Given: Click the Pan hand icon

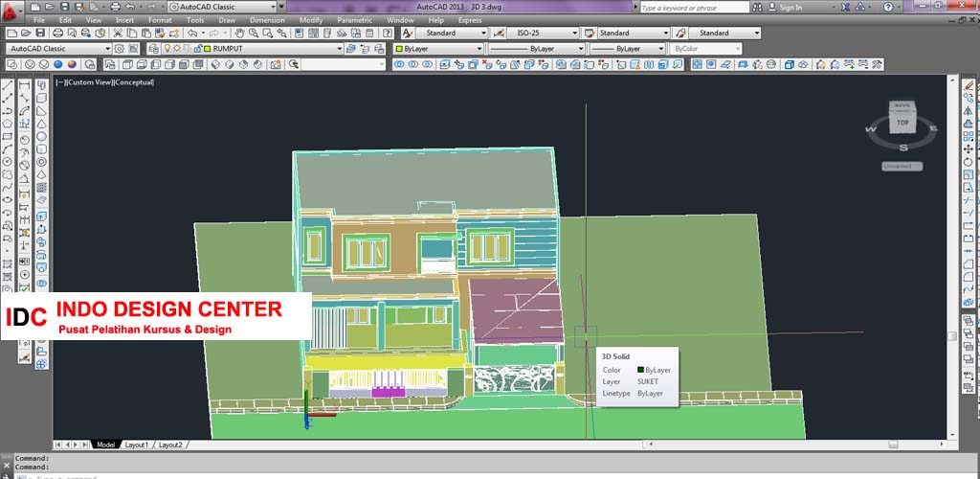Looking at the screenshot, I should coord(240,34).
